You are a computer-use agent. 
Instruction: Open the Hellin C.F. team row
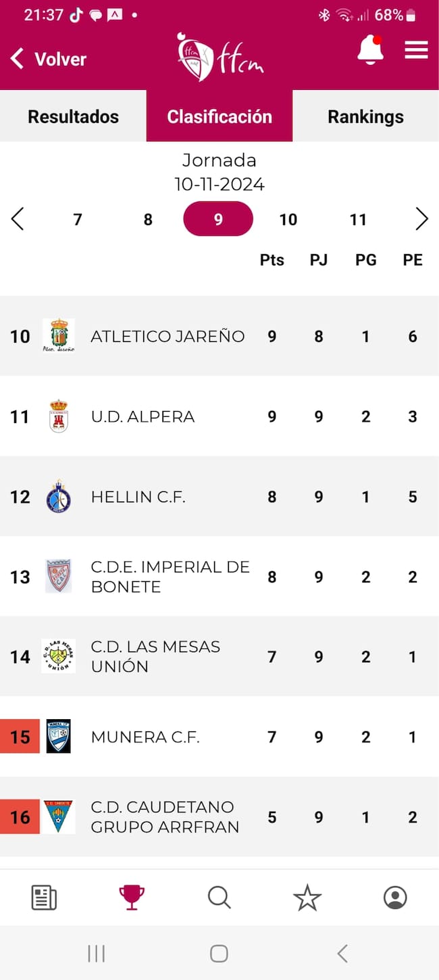[x=138, y=497]
